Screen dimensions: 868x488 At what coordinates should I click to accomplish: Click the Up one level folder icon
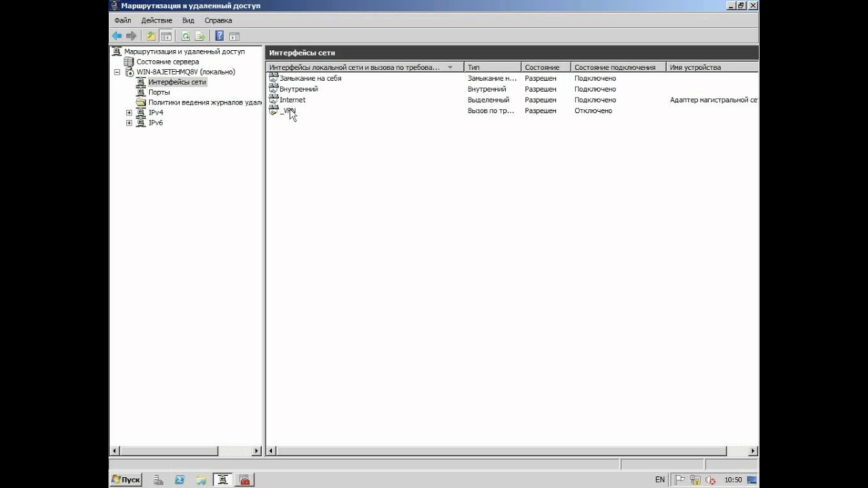pos(151,36)
